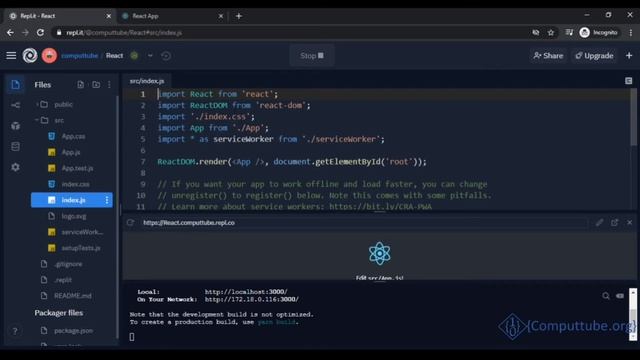Add a new file in Files panel

(x=81, y=84)
